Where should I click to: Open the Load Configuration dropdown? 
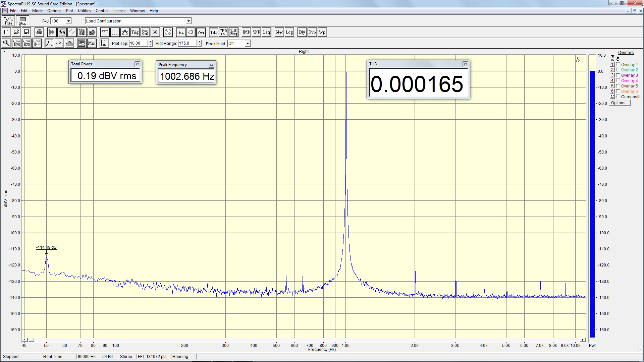[189, 21]
